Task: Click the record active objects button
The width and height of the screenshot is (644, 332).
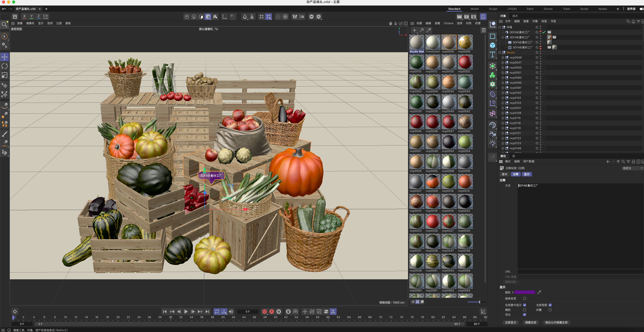Action: point(265,312)
